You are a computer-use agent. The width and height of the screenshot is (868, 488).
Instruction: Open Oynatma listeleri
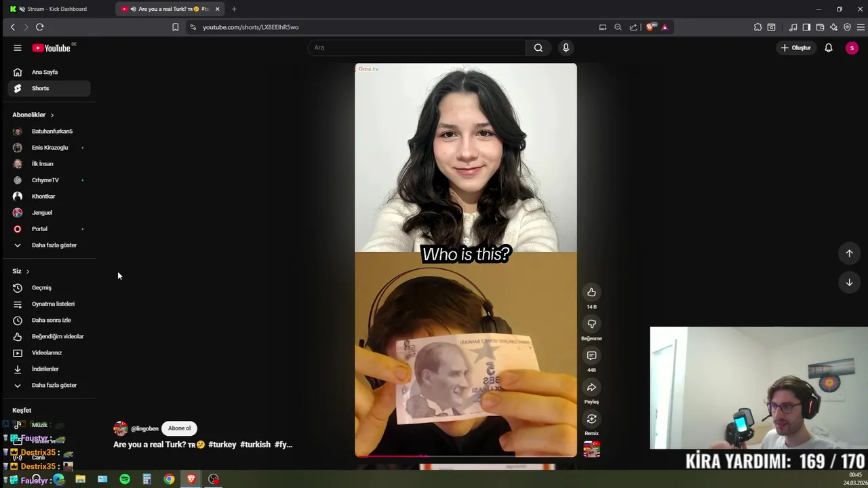pyautogui.click(x=49, y=304)
